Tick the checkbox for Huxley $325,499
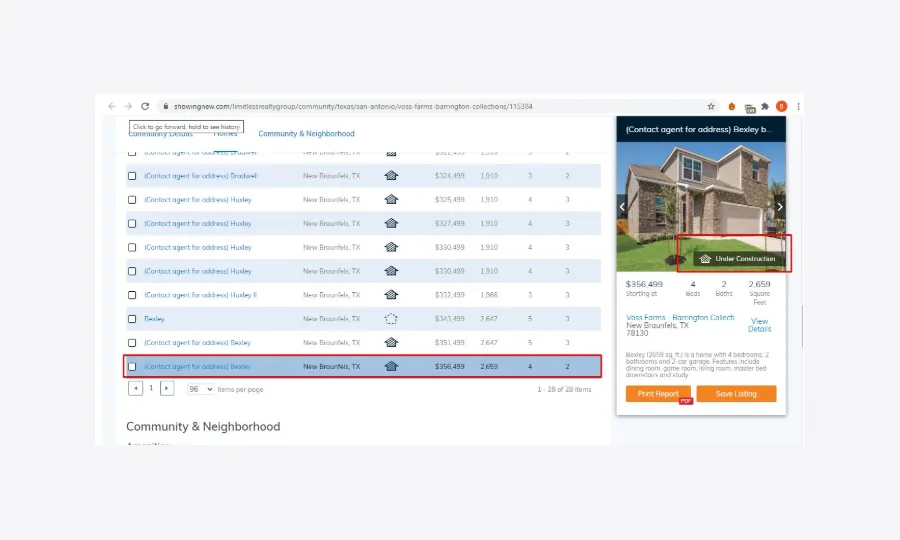900x540 pixels. click(132, 200)
